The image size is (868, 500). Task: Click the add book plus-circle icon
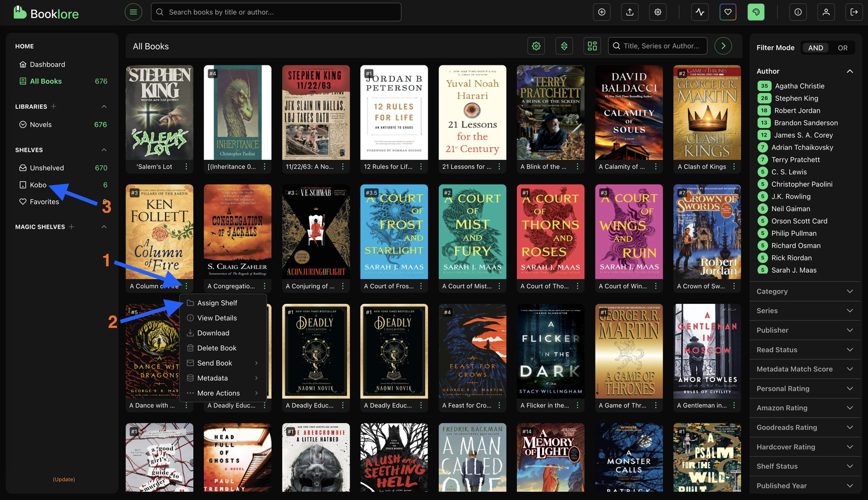pos(602,12)
